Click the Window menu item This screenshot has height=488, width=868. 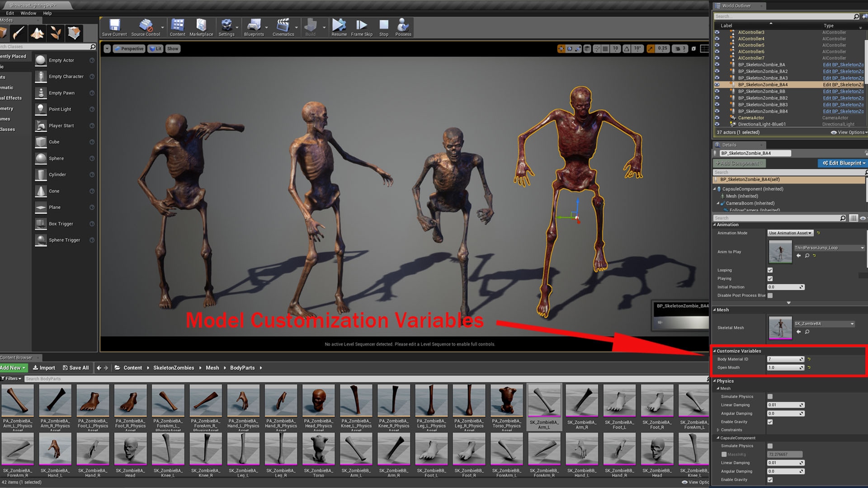[x=28, y=13]
